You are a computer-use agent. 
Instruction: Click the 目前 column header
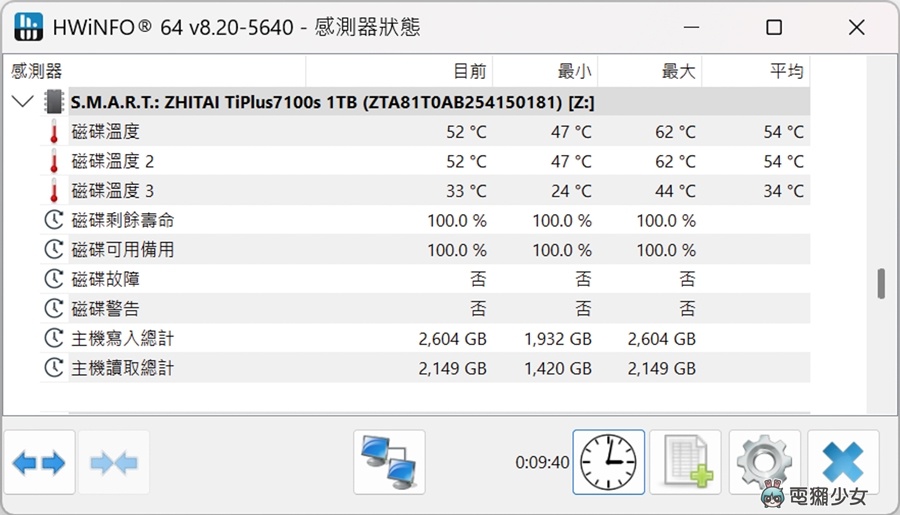click(x=399, y=71)
